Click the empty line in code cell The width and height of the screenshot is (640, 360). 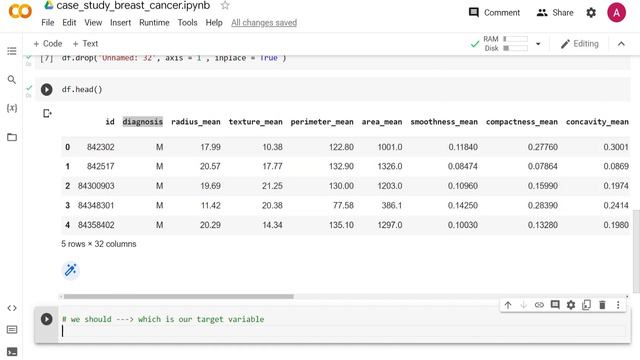[343, 331]
